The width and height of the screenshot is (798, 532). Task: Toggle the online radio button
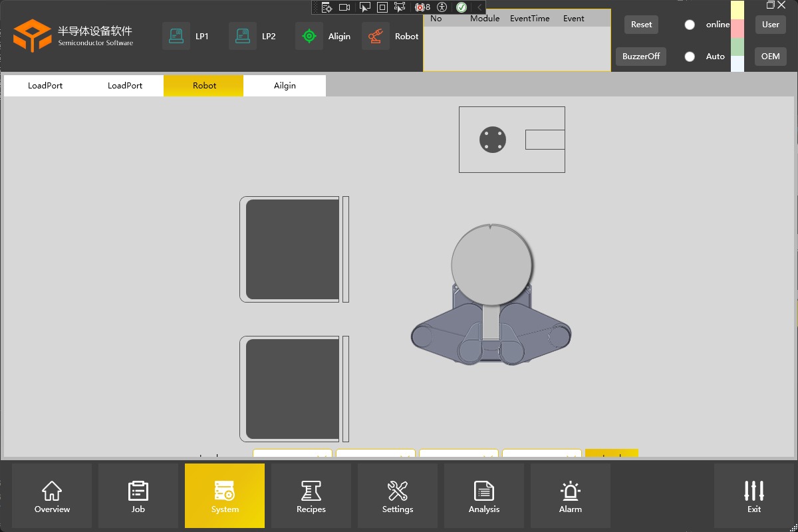[x=690, y=25]
